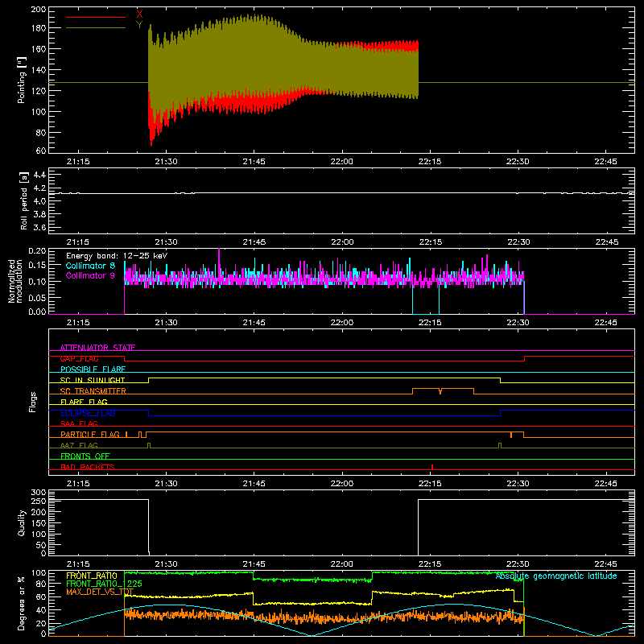The width and height of the screenshot is (644, 644).
Task: Click the PARTICLE_FLAG spike near 22:29
Action: coord(511,435)
